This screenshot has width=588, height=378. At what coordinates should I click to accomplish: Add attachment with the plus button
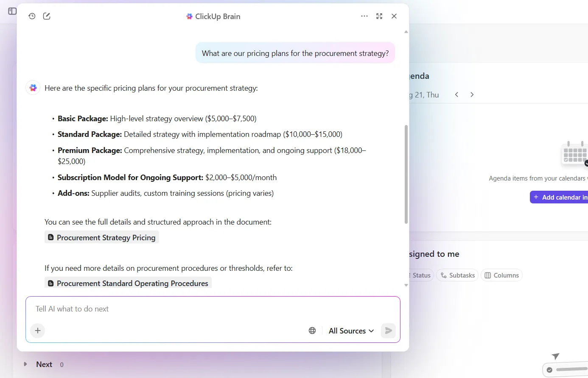click(38, 331)
